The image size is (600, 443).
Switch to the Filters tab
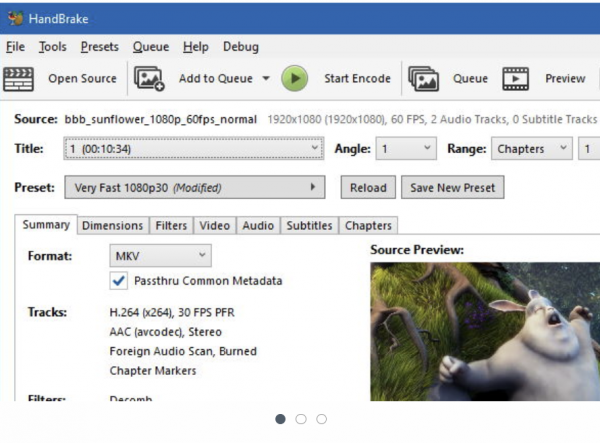click(x=171, y=225)
